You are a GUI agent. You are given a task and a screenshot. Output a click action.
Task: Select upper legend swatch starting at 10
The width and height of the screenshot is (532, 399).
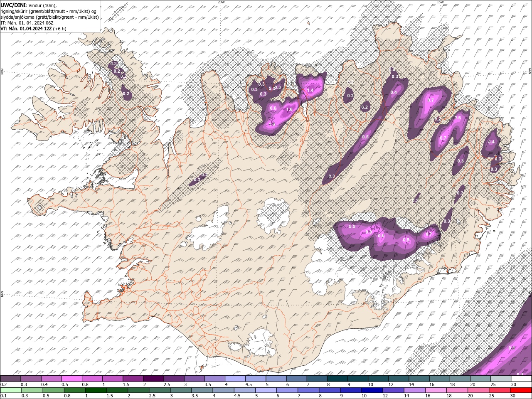(x=378, y=379)
